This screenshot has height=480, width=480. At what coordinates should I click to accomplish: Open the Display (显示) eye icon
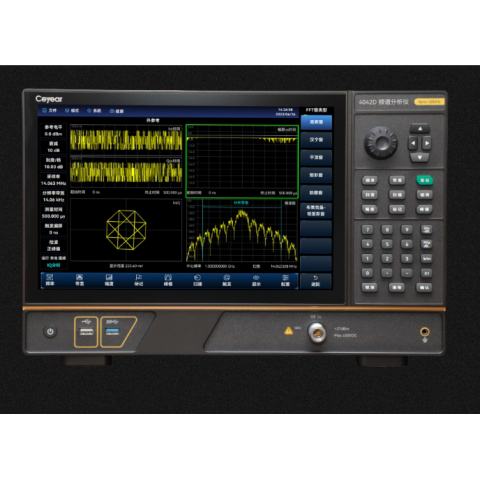point(256,280)
